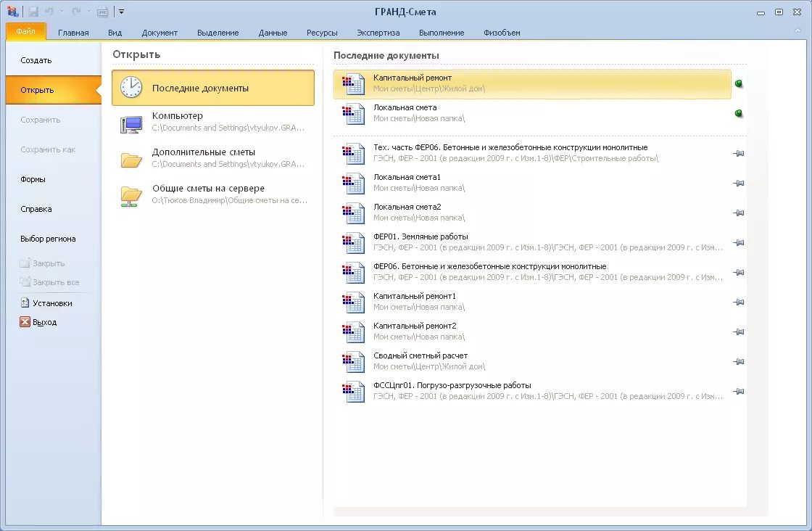
Task: Click the Выход menu label
Action: tap(44, 322)
